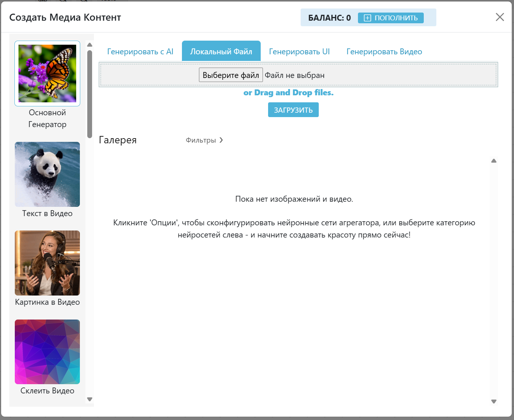Click the Drag and Drop files text
Screen dimensions: 514x420
pyautogui.click(x=288, y=93)
